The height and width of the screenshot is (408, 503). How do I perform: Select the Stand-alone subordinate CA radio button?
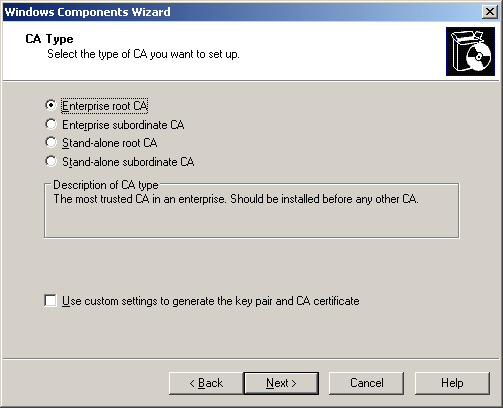(51, 161)
